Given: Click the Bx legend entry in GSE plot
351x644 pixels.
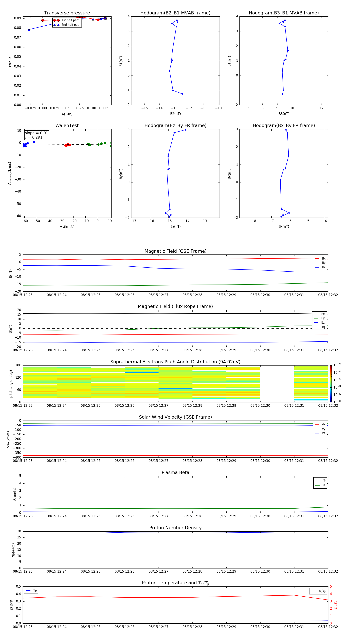Looking at the screenshot, I should pyautogui.click(x=320, y=259).
